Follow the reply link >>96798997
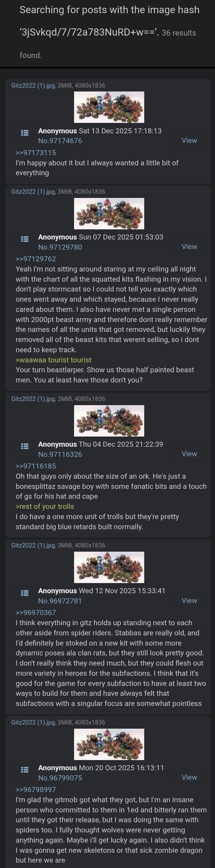This screenshot has width=215, height=868. coord(36,789)
